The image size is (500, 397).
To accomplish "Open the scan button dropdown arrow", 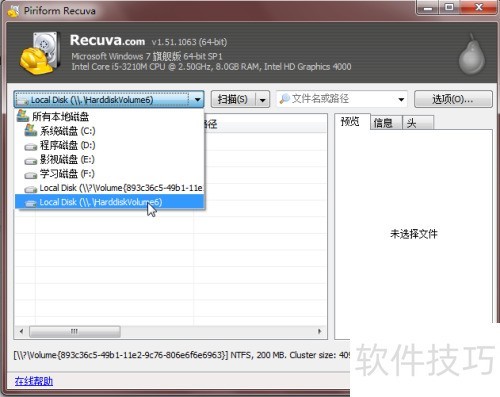I will [263, 99].
